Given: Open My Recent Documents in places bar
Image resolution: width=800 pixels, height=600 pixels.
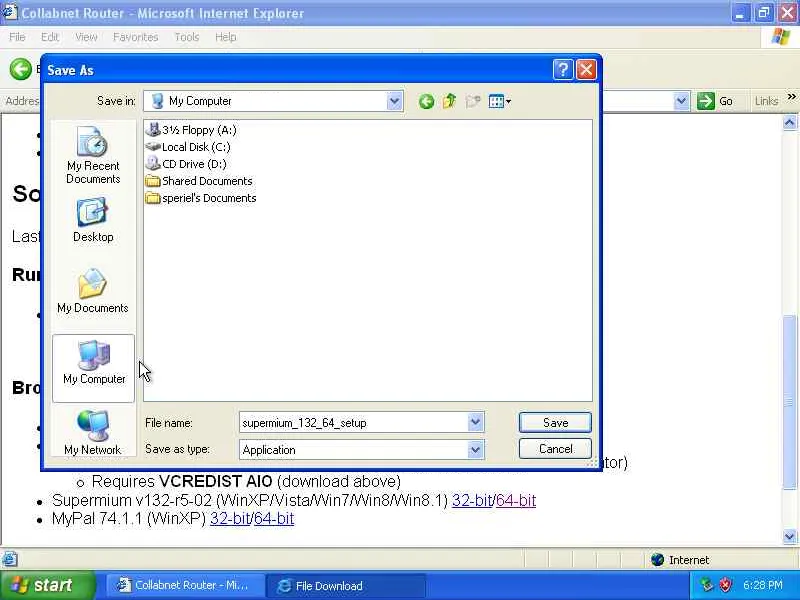Looking at the screenshot, I should click(93, 155).
